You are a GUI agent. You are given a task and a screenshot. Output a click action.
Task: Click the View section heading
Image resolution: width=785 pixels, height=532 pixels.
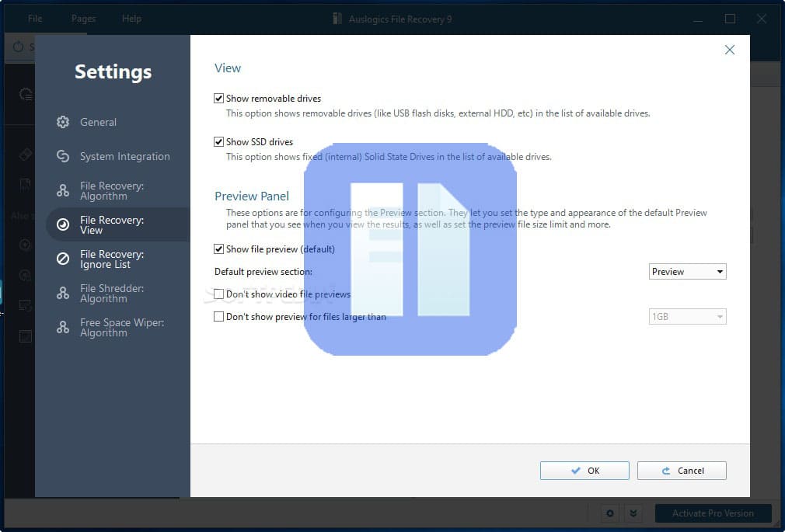click(227, 68)
